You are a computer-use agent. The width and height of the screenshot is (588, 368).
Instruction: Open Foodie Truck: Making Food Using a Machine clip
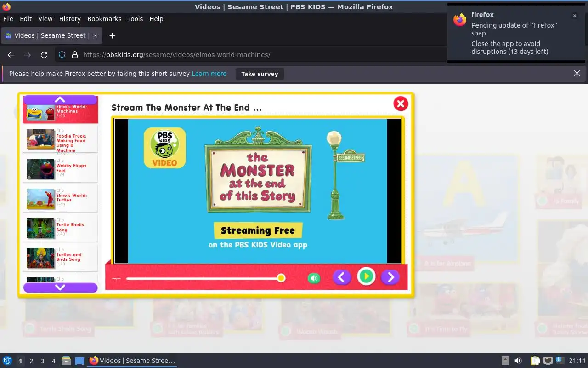pyautogui.click(x=60, y=139)
